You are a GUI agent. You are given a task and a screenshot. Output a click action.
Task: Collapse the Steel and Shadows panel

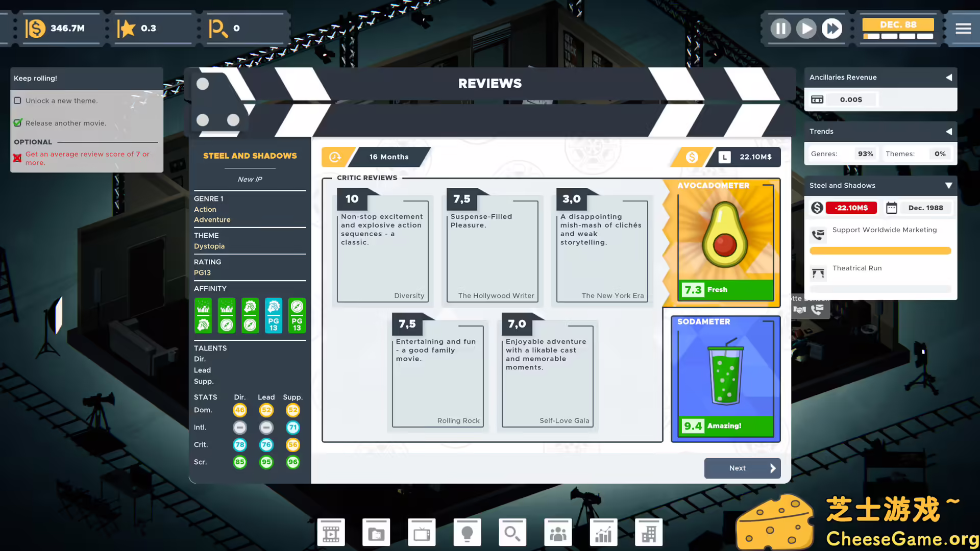(949, 185)
